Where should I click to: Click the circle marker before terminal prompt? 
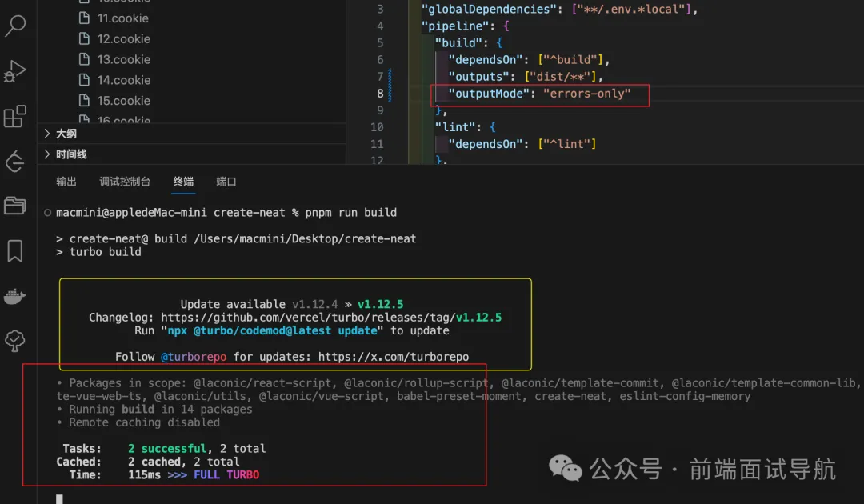point(48,213)
